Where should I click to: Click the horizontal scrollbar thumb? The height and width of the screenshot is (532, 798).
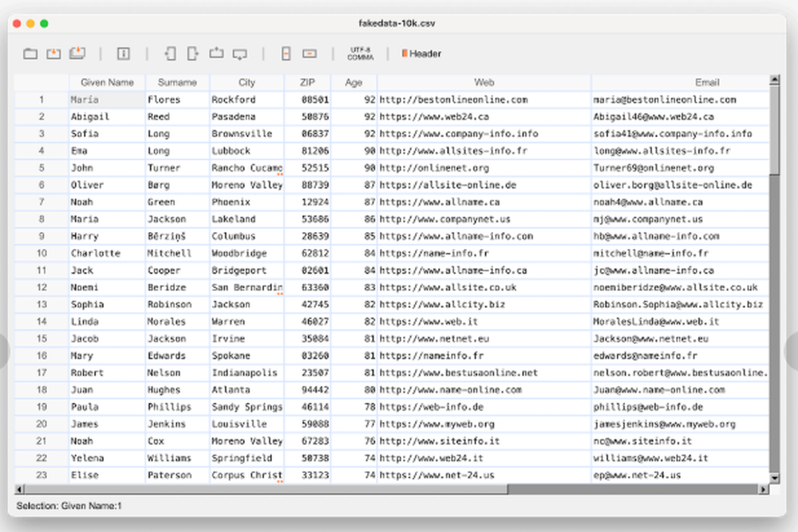coord(266,489)
